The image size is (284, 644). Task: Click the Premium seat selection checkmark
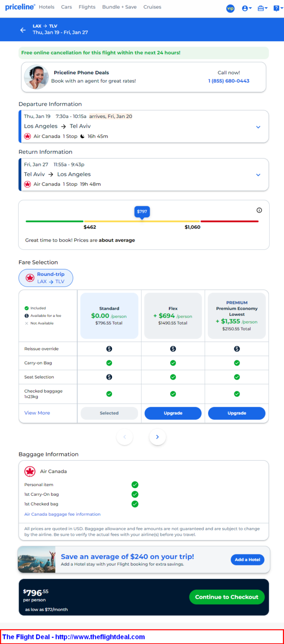point(237,377)
